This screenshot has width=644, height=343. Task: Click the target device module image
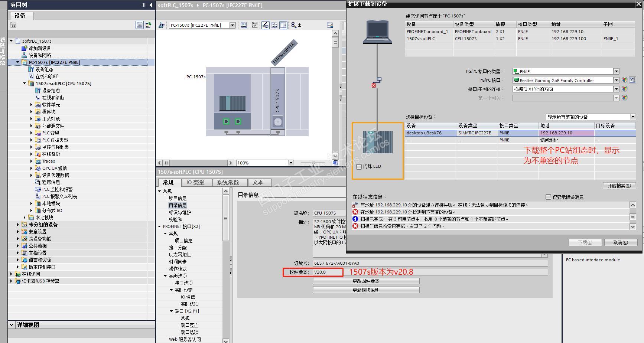[378, 142]
